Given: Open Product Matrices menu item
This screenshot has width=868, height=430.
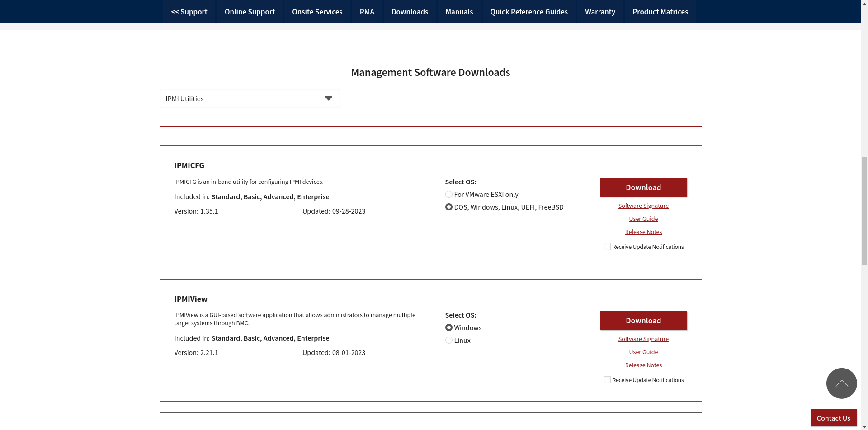Looking at the screenshot, I should (x=660, y=12).
